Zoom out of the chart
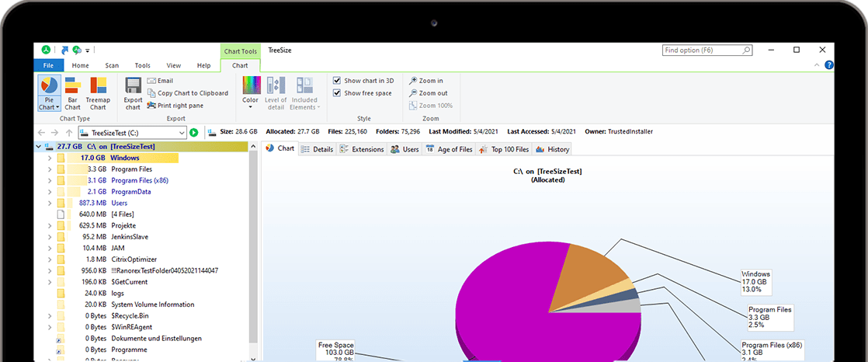The width and height of the screenshot is (868, 362). point(428,93)
